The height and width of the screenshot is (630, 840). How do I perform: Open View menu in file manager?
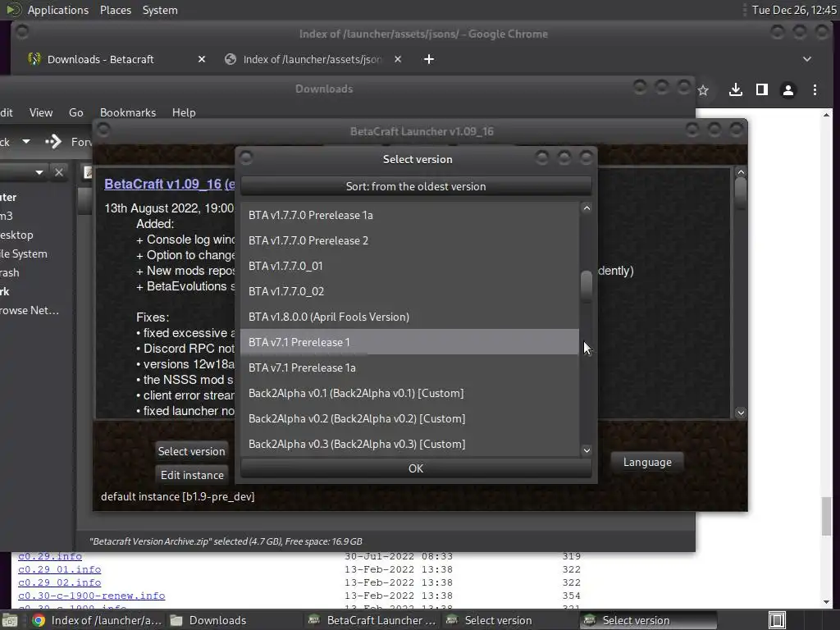(x=41, y=112)
